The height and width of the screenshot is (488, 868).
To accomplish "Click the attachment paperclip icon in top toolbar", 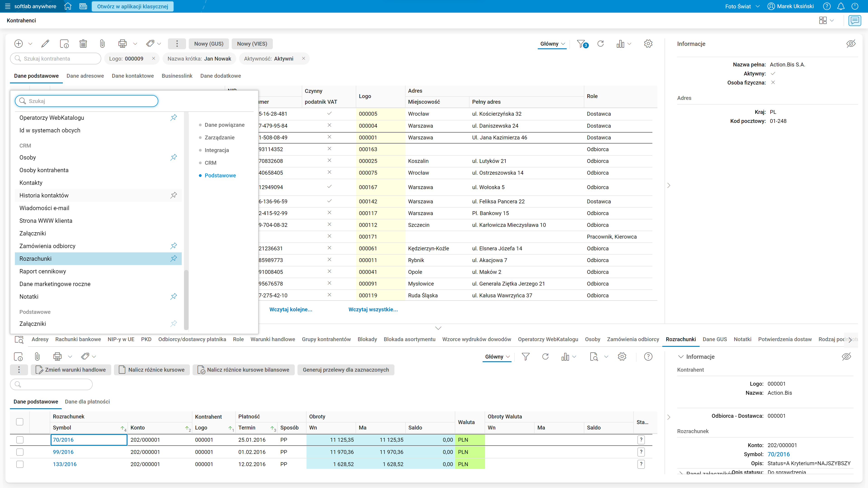I will click(x=102, y=44).
